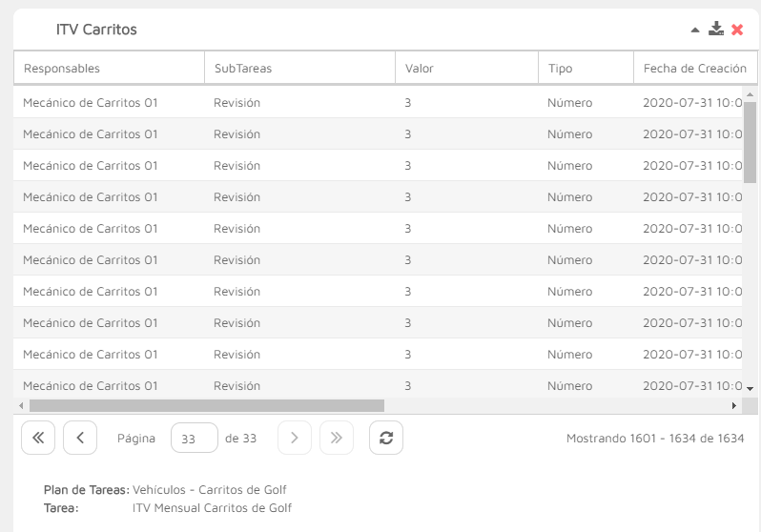Click the next page arrow

pyautogui.click(x=295, y=438)
